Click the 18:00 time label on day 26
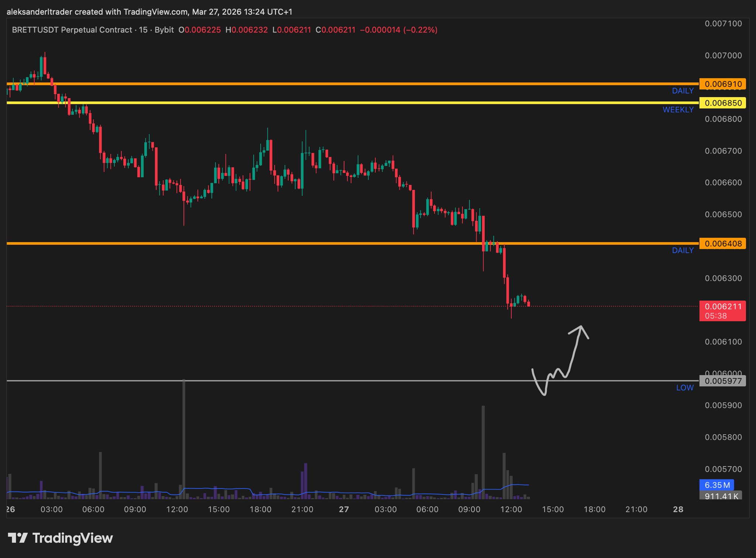The width and height of the screenshot is (756, 558). (260, 510)
